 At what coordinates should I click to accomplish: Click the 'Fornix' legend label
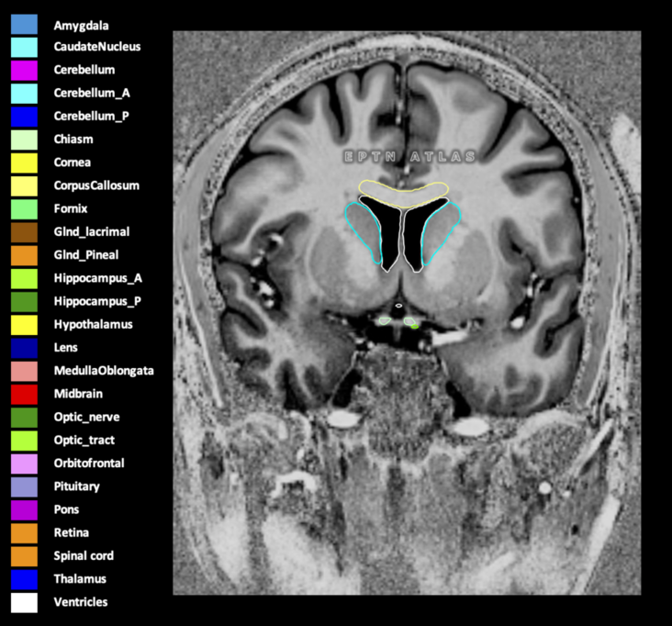(x=71, y=208)
